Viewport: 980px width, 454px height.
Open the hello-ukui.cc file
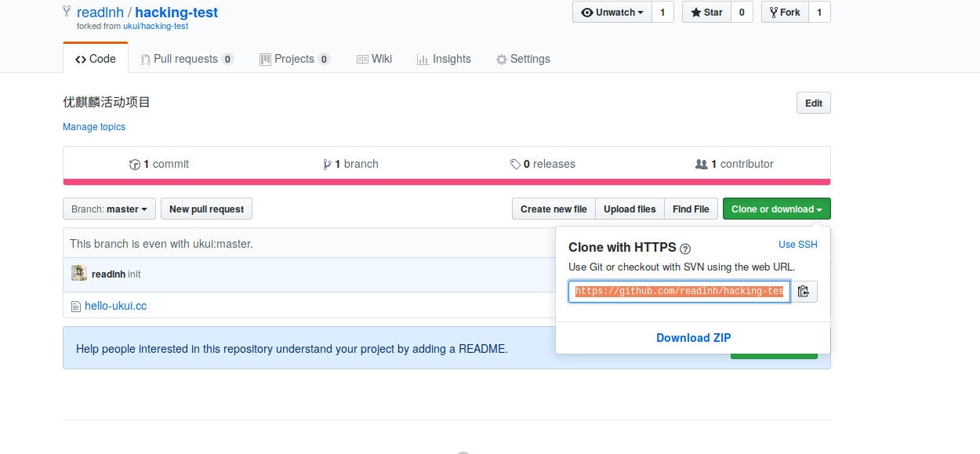[x=115, y=306]
